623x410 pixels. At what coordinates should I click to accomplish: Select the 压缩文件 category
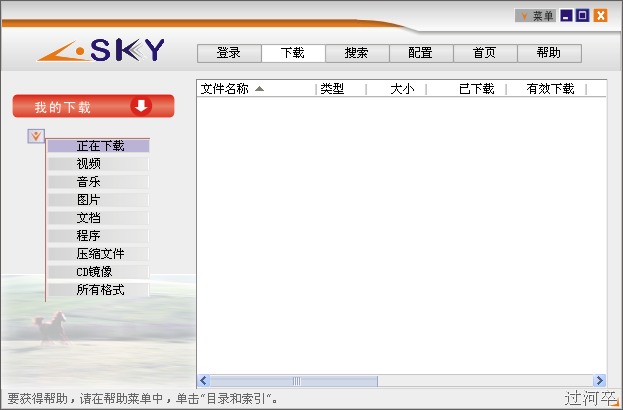point(99,253)
